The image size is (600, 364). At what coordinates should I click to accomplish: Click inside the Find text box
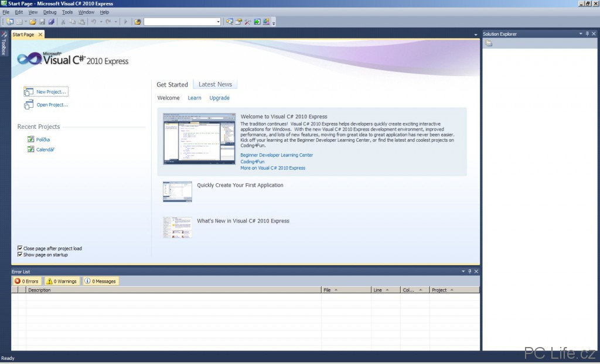(179, 22)
